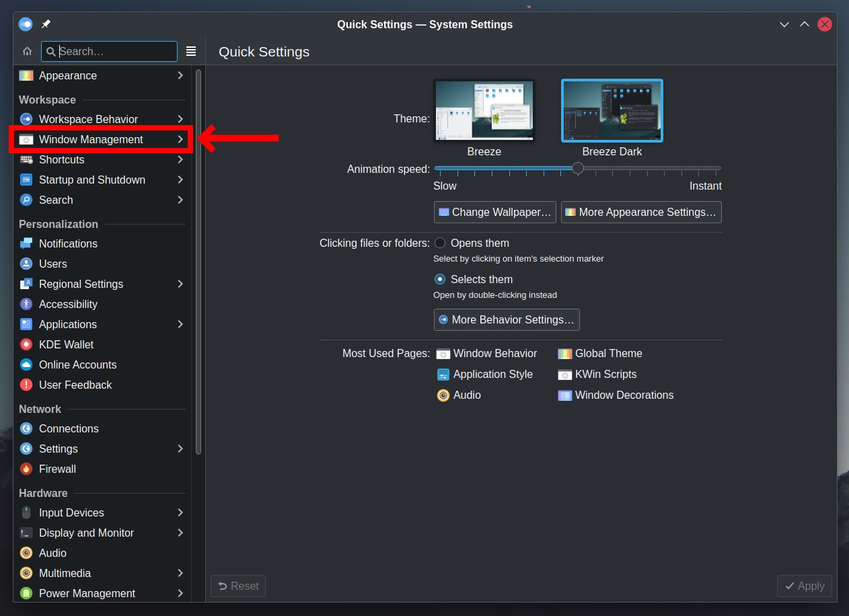Open Window Behavior from Most Used Pages
This screenshot has height=616, width=849.
point(487,353)
